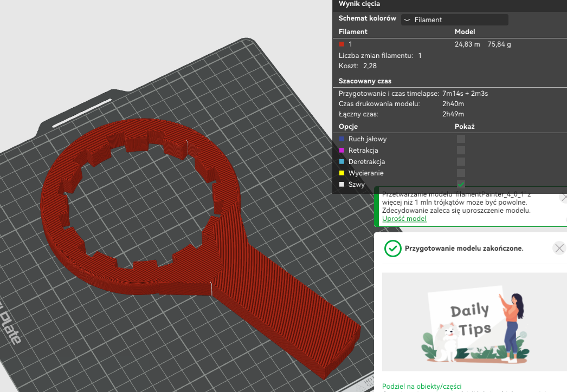Uncheck the Szwy display checkbox
This screenshot has width=567, height=392.
(461, 184)
